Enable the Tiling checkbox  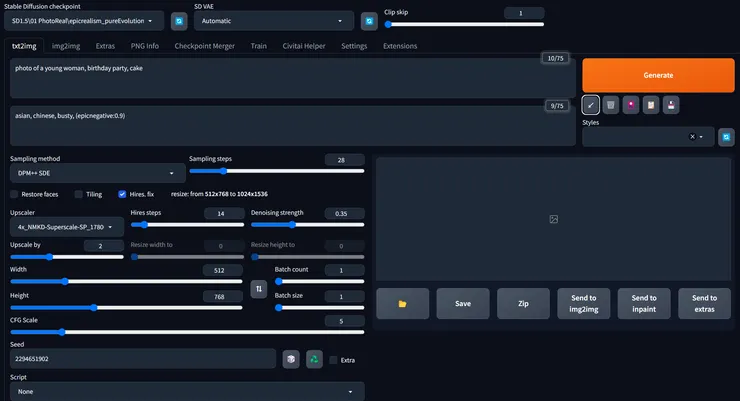point(79,194)
